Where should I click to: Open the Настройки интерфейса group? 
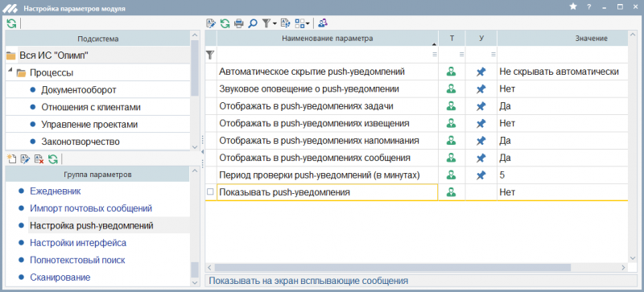coord(78,243)
